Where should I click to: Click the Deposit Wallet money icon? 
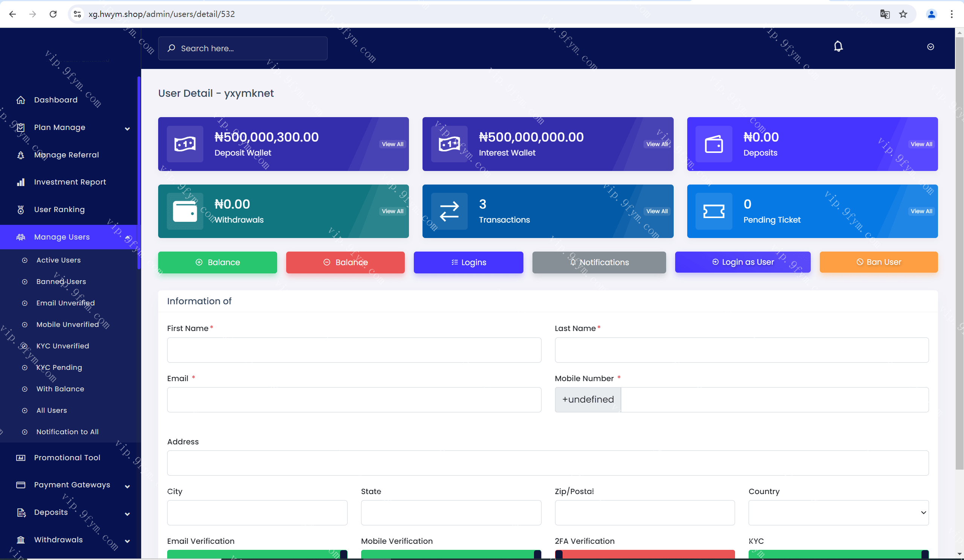click(185, 144)
